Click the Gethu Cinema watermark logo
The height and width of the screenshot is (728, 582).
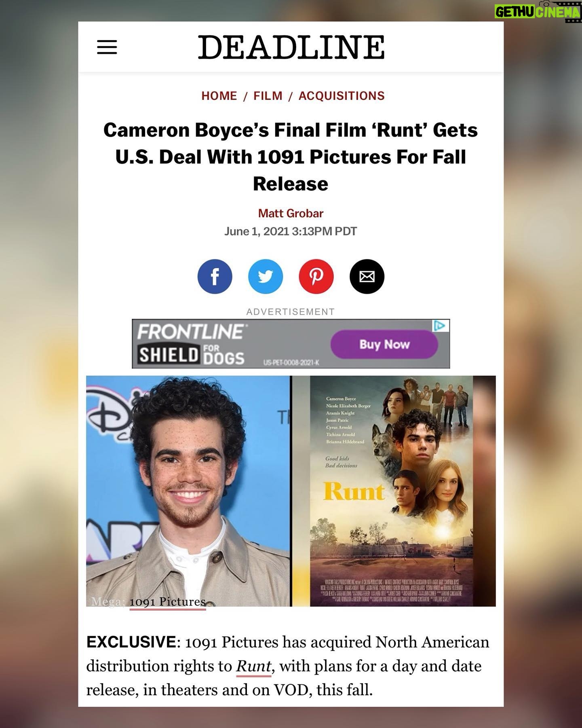point(538,12)
